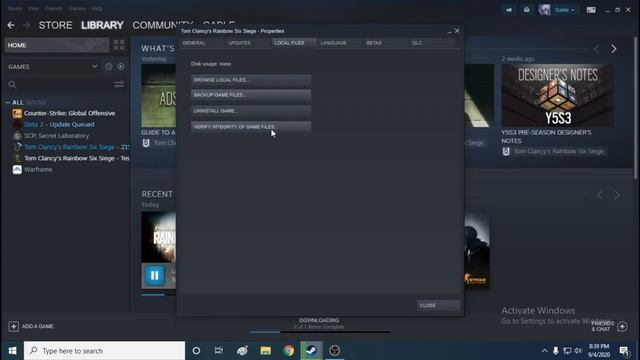
Task: Open Windows Start menu
Action: click(x=12, y=351)
